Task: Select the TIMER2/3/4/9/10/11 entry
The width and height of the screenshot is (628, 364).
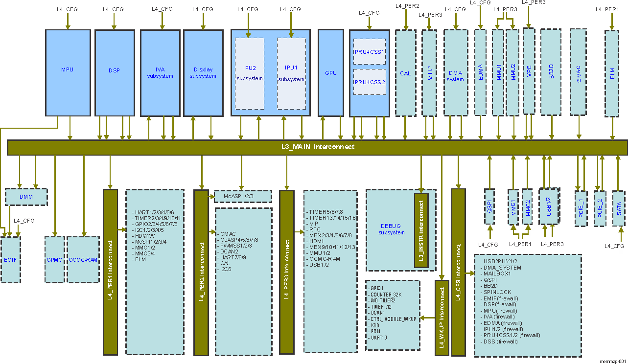Action: (x=159, y=218)
